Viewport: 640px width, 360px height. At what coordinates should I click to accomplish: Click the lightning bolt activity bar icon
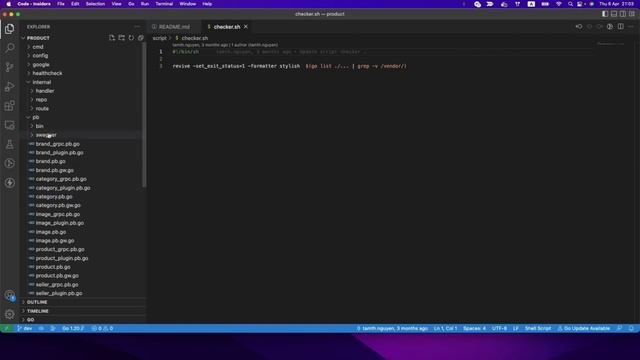click(x=9, y=182)
